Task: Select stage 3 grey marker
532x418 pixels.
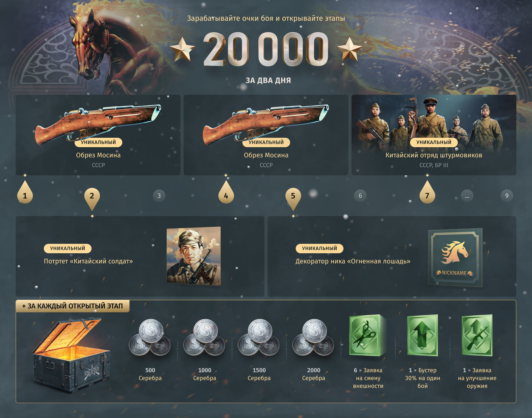Action: (x=159, y=196)
